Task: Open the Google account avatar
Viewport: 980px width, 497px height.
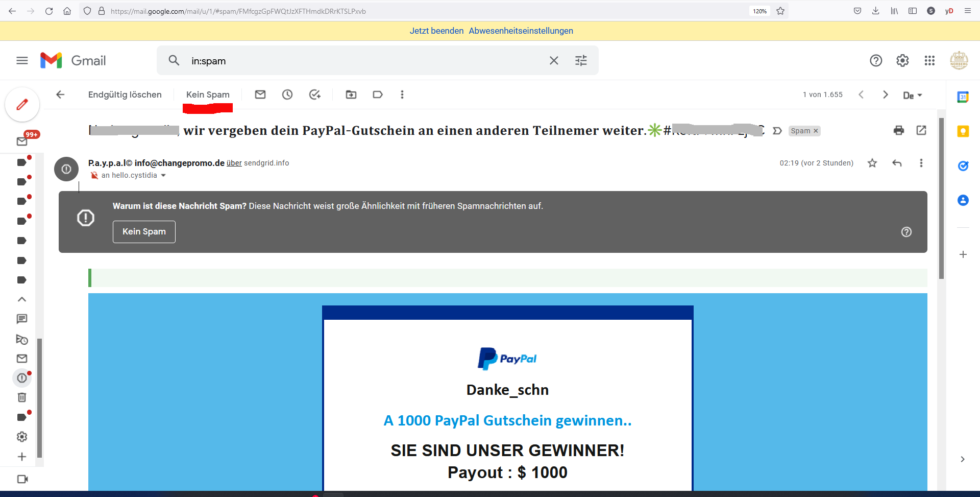Action: [x=959, y=60]
